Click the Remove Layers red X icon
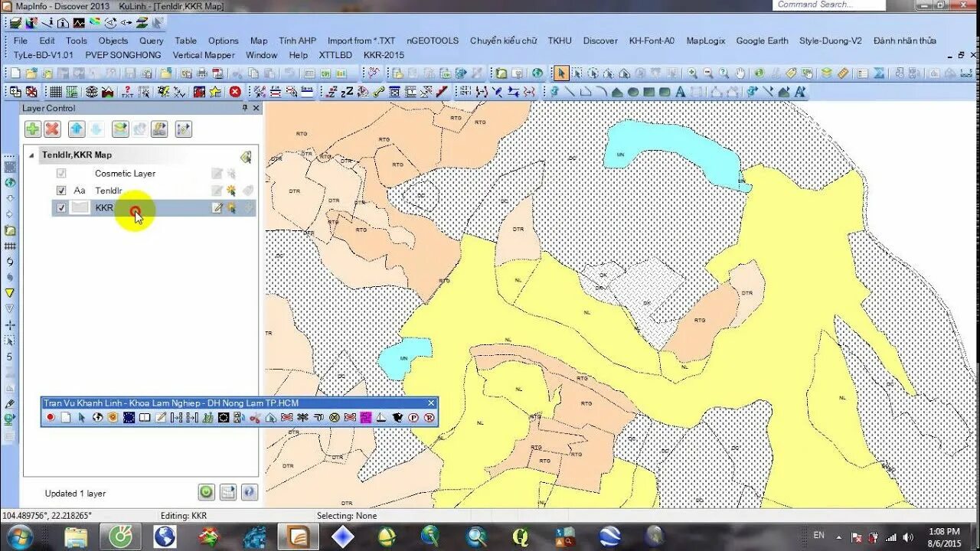Screen dimensions: 980x551 click(52, 129)
